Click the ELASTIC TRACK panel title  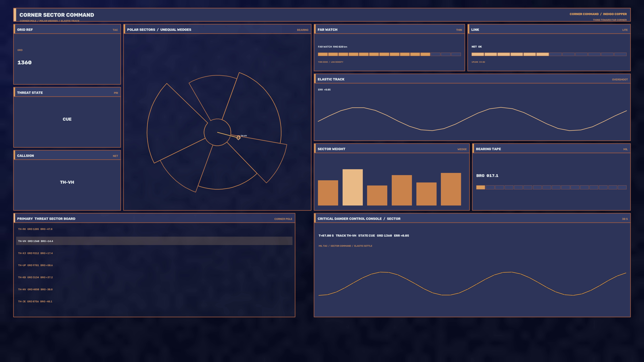[x=331, y=79]
